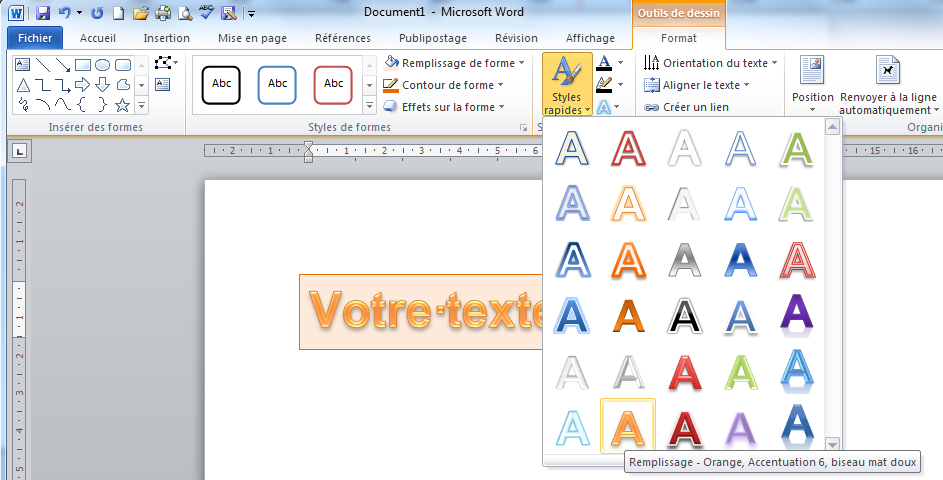Image resolution: width=943 pixels, height=480 pixels.
Task: Select the Right block Arrow shape
Action: pyautogui.click(x=82, y=85)
